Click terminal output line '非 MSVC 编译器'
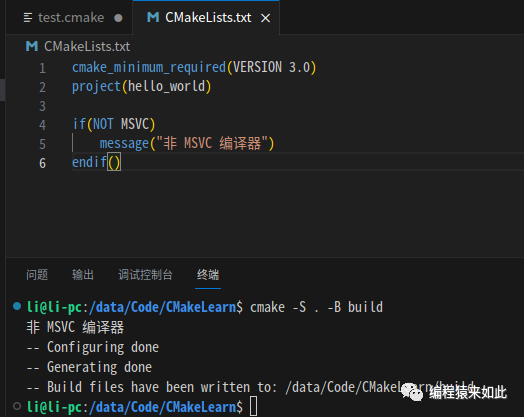This screenshot has width=524, height=417. tap(75, 327)
